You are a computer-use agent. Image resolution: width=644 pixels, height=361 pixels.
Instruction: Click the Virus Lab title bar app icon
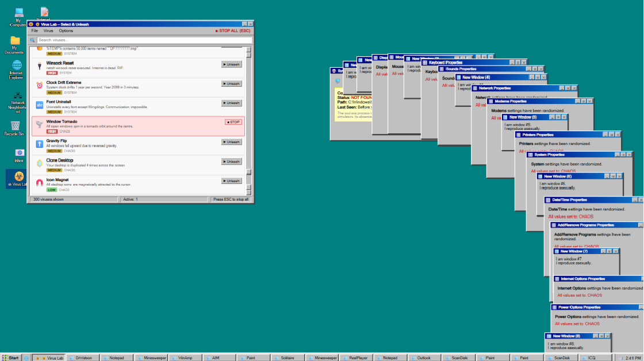[x=31, y=24]
